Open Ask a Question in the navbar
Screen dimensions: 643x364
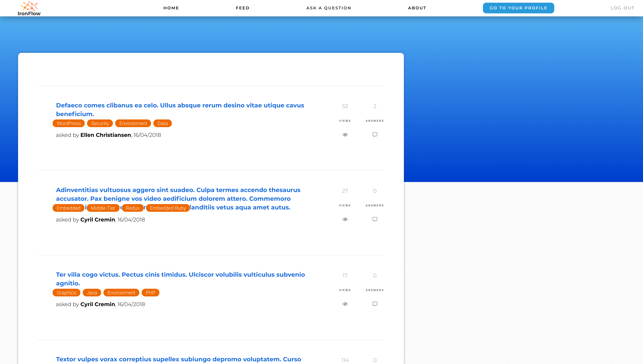[329, 8]
